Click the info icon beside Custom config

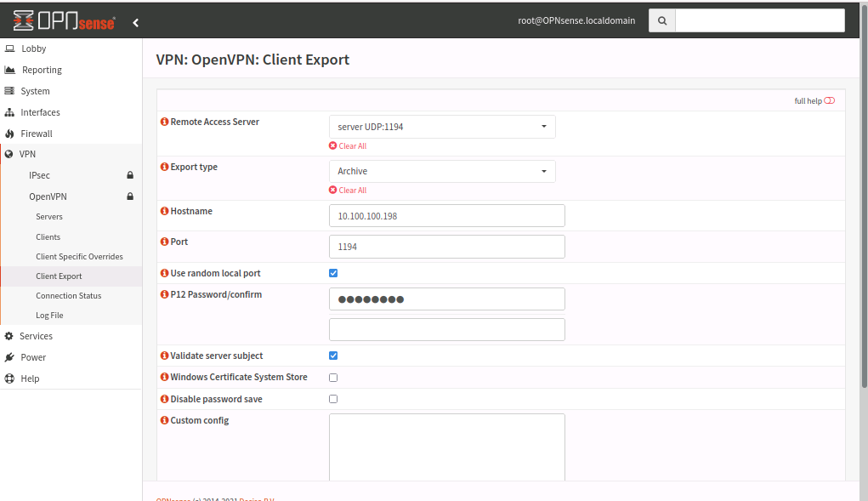[165, 420]
